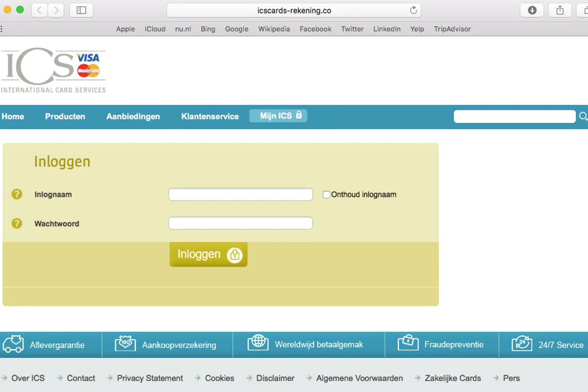Screen dimensions: 588x392
Task: Click the Wereldwijd betaalgemak globe icon
Action: (x=258, y=342)
